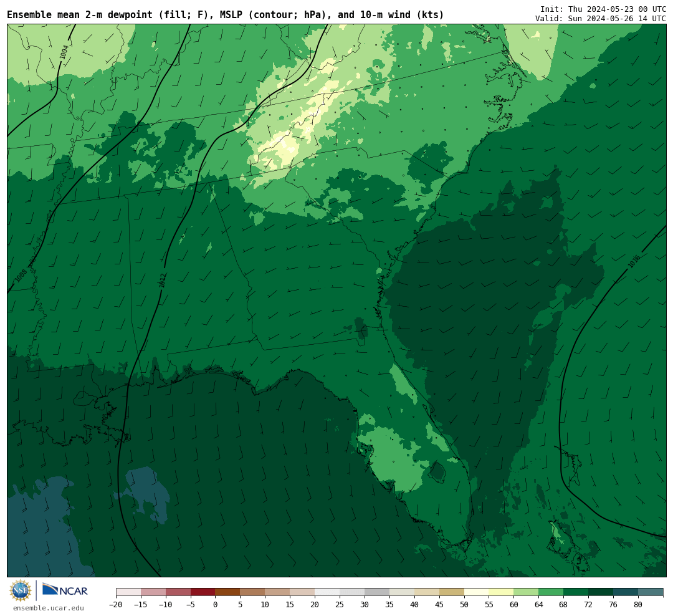The width and height of the screenshot is (673, 616).
Task: Click the NCAR logo
Action: click(x=65, y=590)
